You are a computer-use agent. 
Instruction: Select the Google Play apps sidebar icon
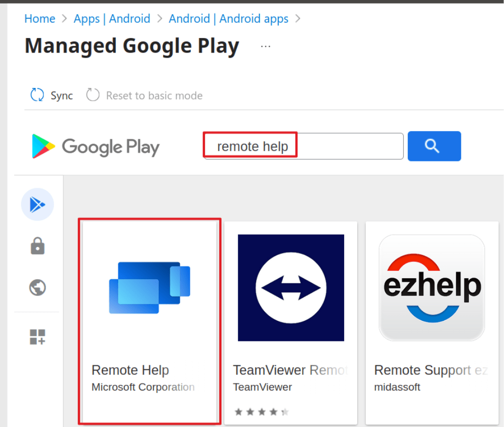click(37, 204)
